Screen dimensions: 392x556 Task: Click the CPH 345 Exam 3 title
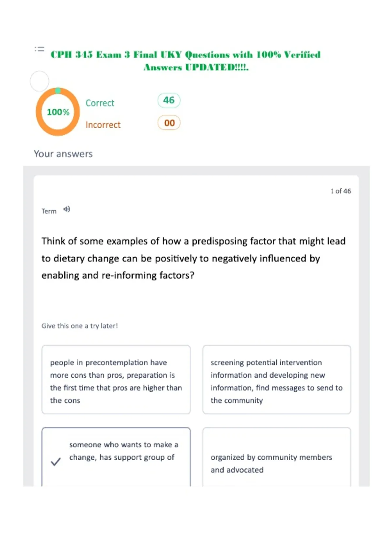click(x=186, y=61)
